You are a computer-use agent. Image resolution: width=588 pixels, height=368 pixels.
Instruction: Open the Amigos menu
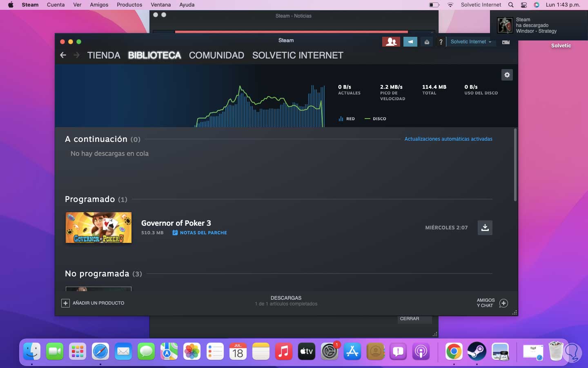click(x=99, y=5)
